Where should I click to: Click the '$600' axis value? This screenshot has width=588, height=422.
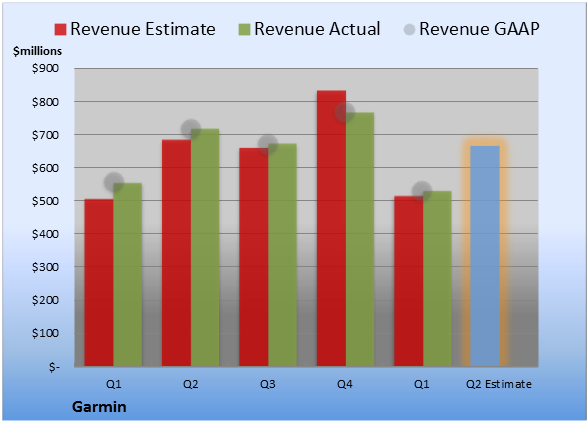(x=45, y=168)
